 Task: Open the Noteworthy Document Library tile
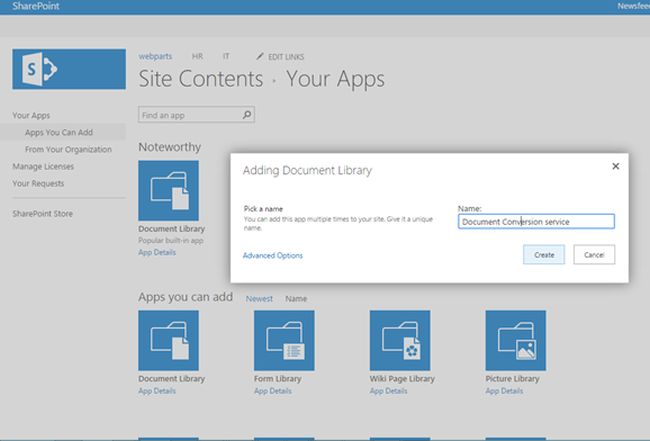point(168,191)
